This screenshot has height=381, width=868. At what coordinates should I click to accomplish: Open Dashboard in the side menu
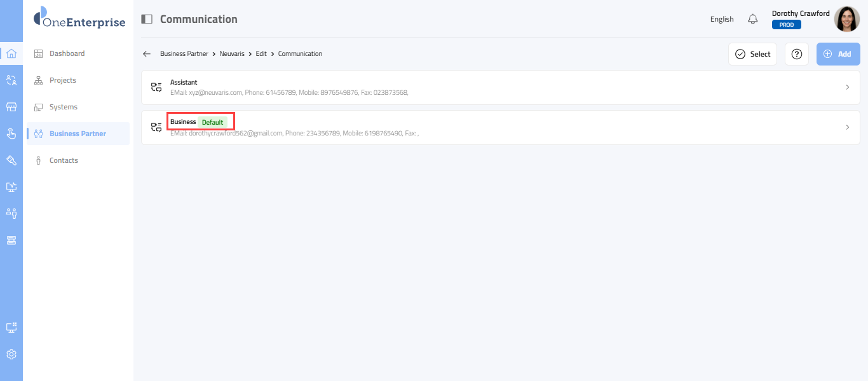pos(67,53)
